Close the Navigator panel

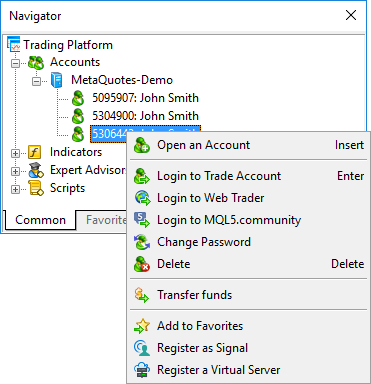(351, 15)
